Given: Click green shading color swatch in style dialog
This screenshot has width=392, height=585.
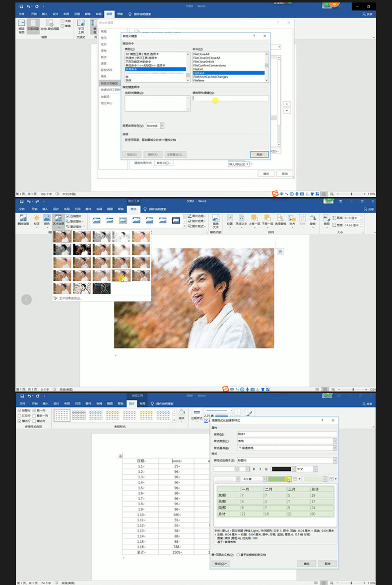Looking at the screenshot, I should tap(277, 479).
